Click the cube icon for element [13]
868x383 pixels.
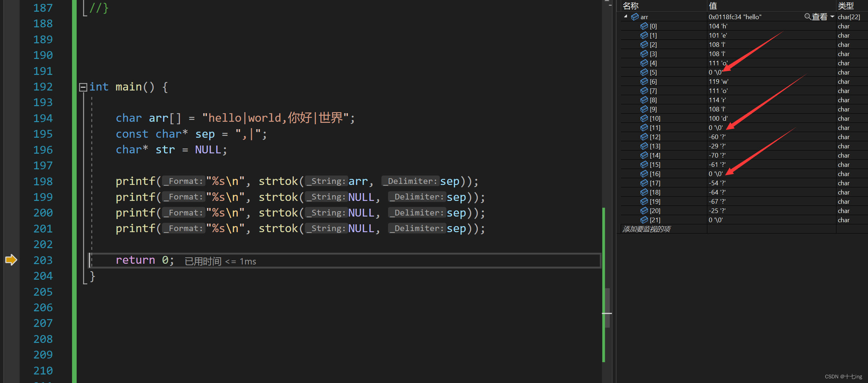[x=644, y=146]
